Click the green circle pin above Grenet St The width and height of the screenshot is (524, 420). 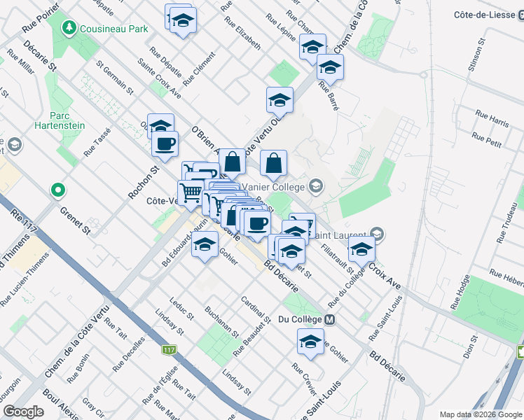coord(58,190)
